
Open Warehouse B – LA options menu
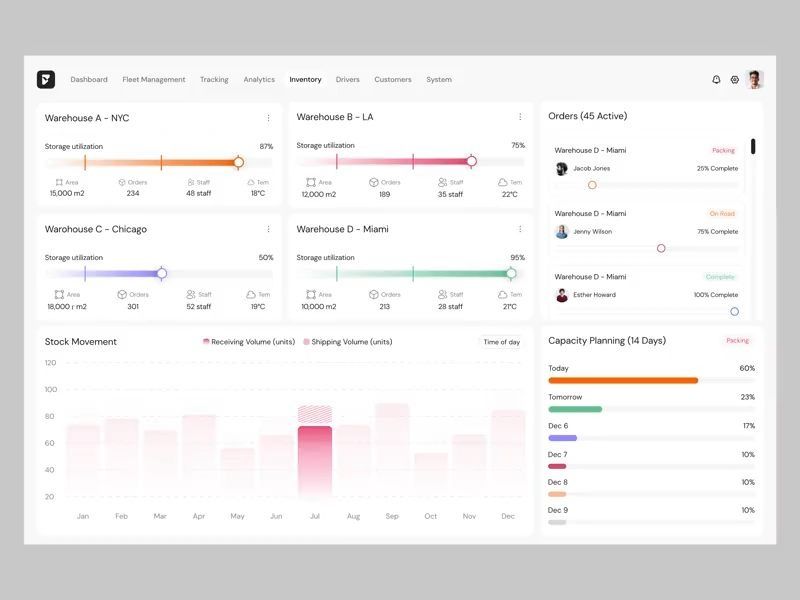click(x=520, y=117)
